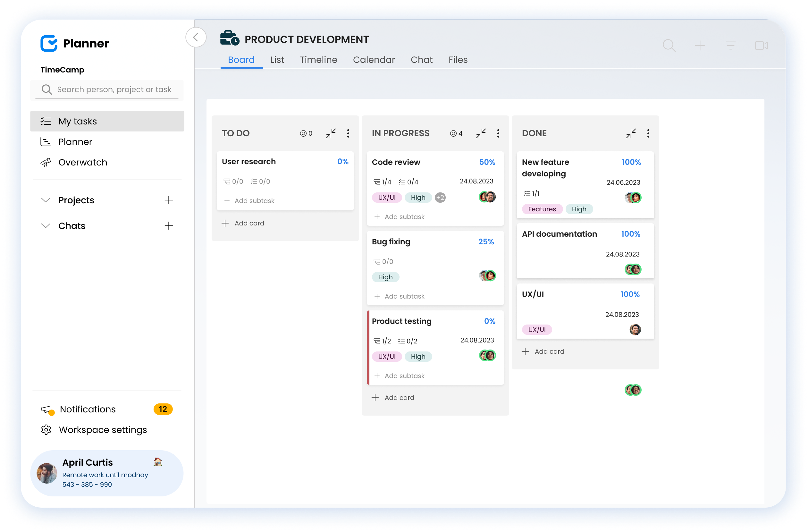Start video call with the camera icon
809x532 pixels.
tap(761, 46)
